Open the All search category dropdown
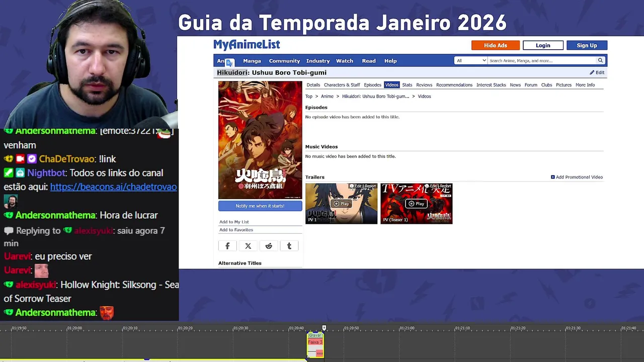This screenshot has height=362, width=644. (471, 61)
